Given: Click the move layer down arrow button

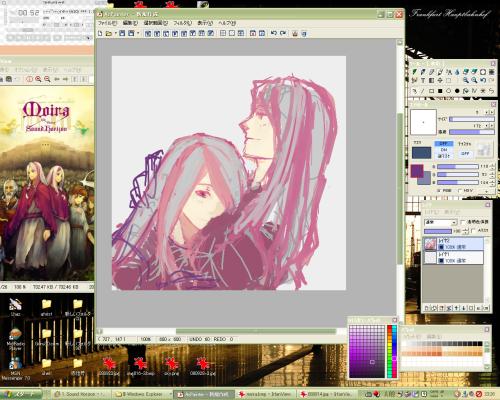Looking at the screenshot, I should [x=464, y=308].
